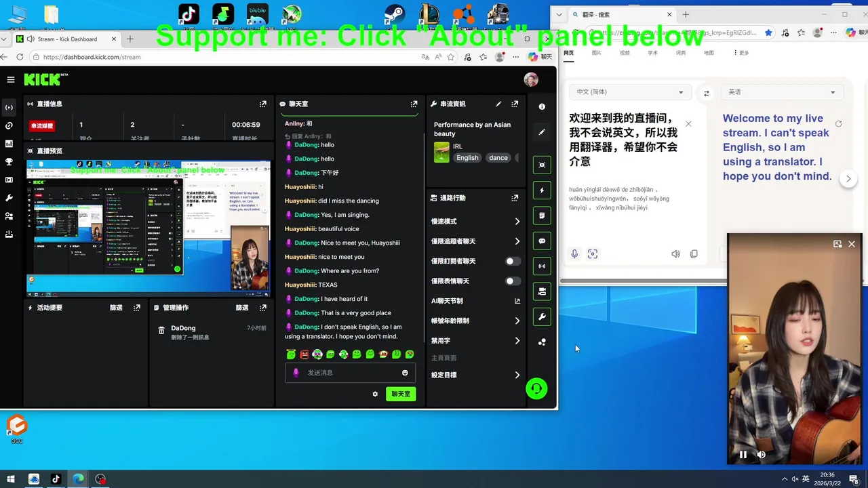Pop out the 管理操作 panel
The height and width of the screenshot is (488, 868).
[x=262, y=308]
